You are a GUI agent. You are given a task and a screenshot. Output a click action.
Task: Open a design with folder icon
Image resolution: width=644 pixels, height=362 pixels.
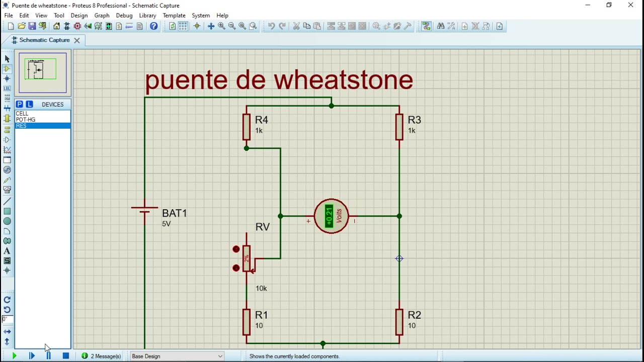(22, 26)
